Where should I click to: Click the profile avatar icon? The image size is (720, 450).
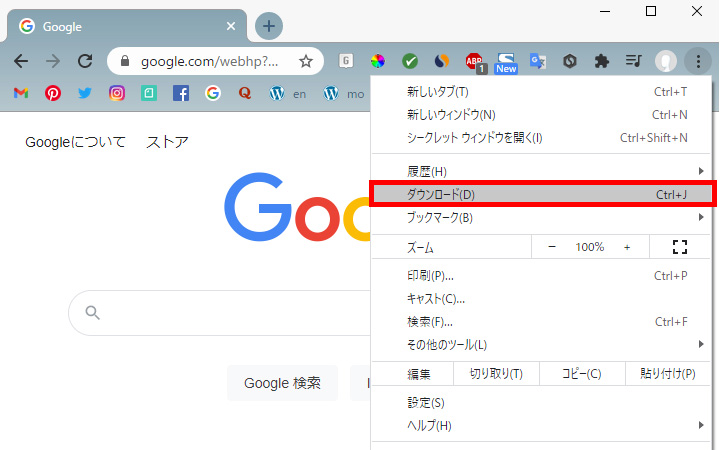(665, 61)
